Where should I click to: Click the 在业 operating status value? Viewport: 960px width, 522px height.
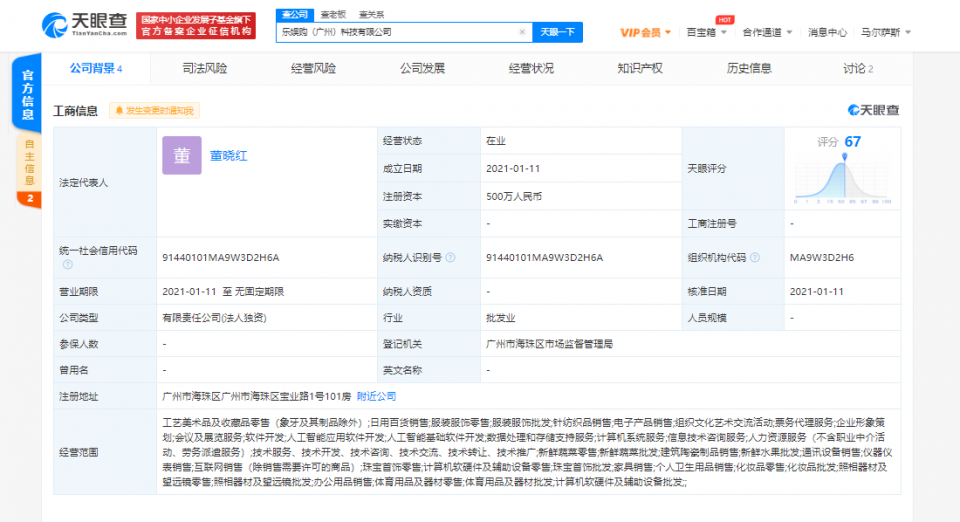tap(496, 141)
